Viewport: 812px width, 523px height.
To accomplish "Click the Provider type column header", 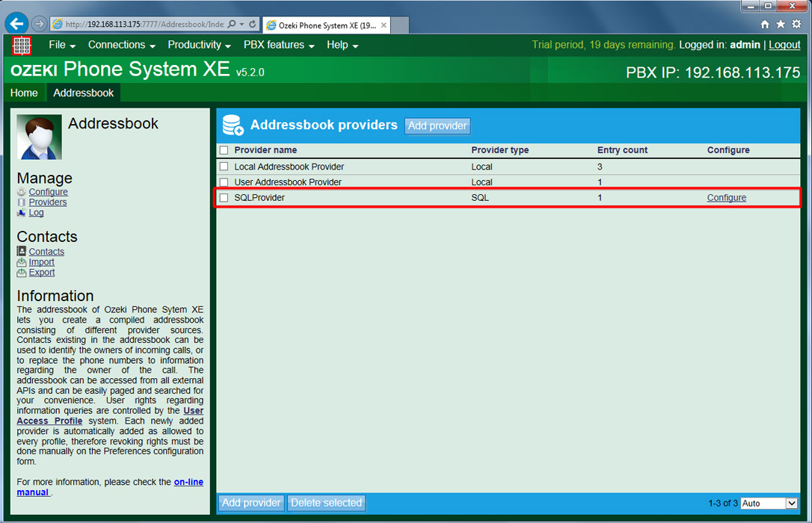I will (x=499, y=150).
